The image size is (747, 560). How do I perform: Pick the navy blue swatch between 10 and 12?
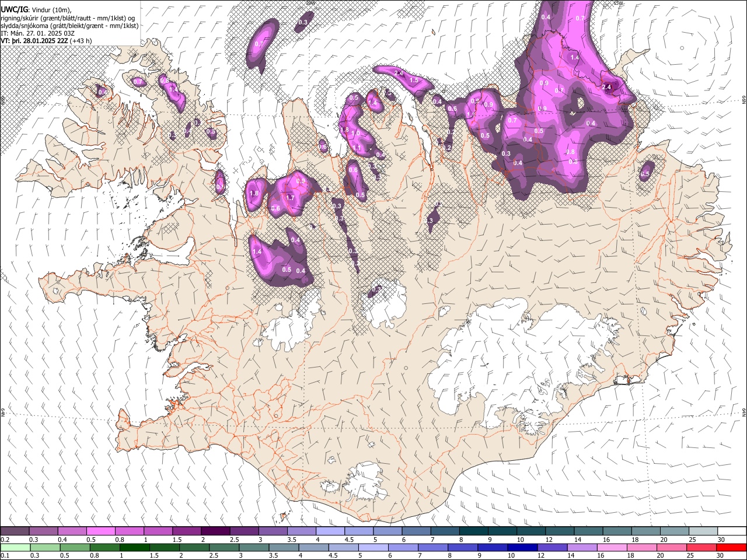(522, 547)
